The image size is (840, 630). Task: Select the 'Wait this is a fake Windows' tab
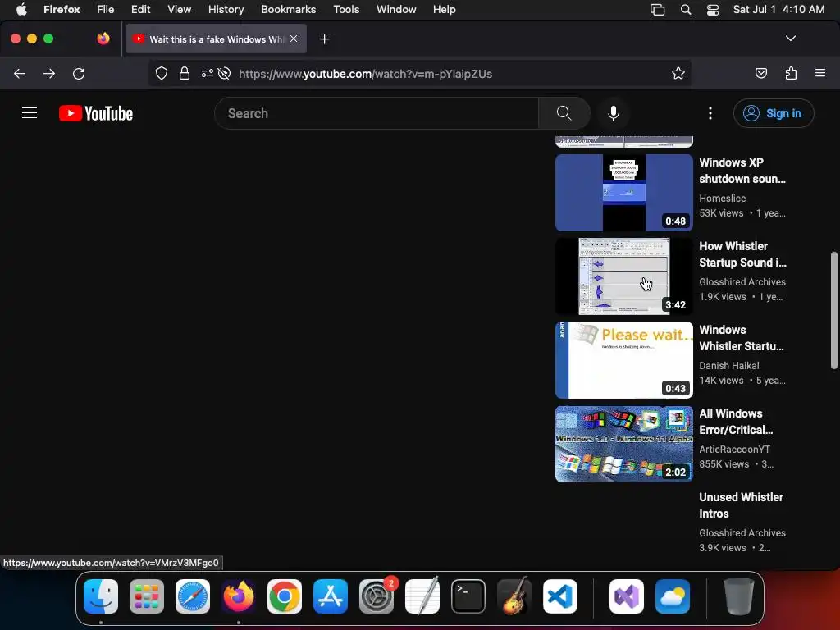216,39
